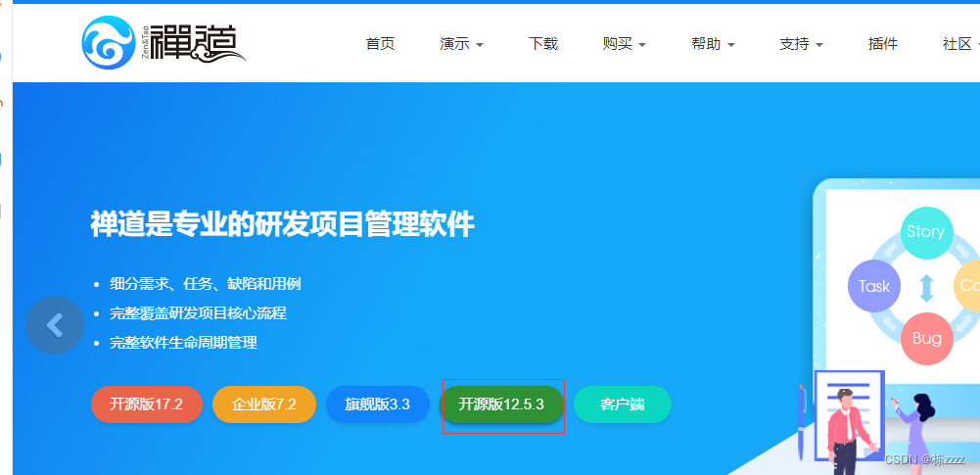The image size is (980, 475).
Task: Open the 首页 navigation item
Action: [380, 44]
